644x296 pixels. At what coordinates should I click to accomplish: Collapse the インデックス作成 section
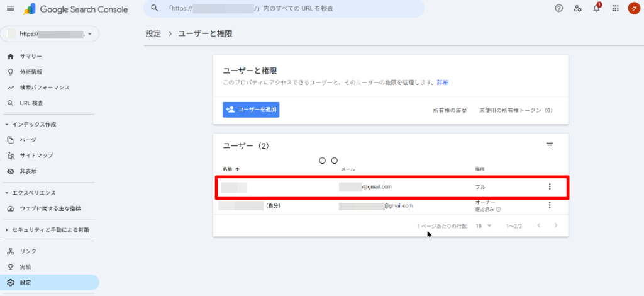click(x=31, y=124)
